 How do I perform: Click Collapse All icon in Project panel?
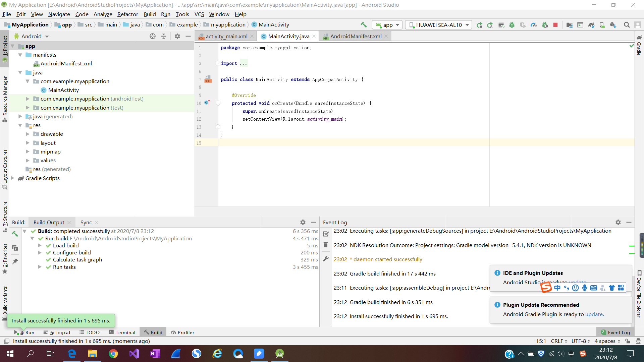164,36
